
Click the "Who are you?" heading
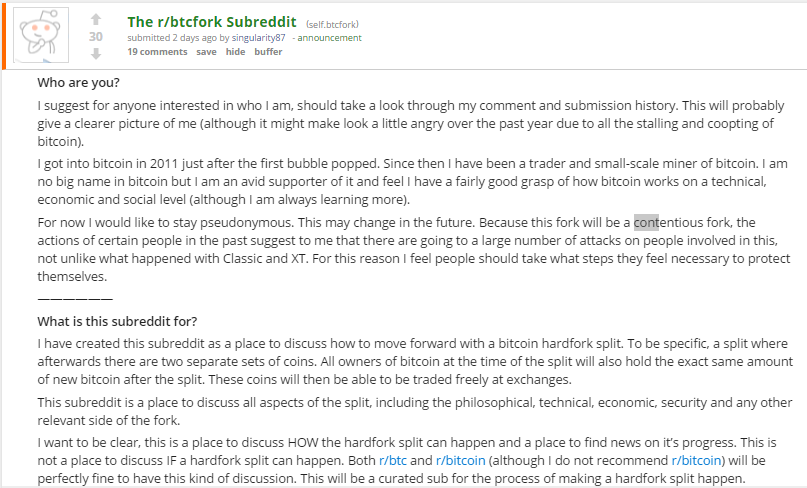coord(77,83)
